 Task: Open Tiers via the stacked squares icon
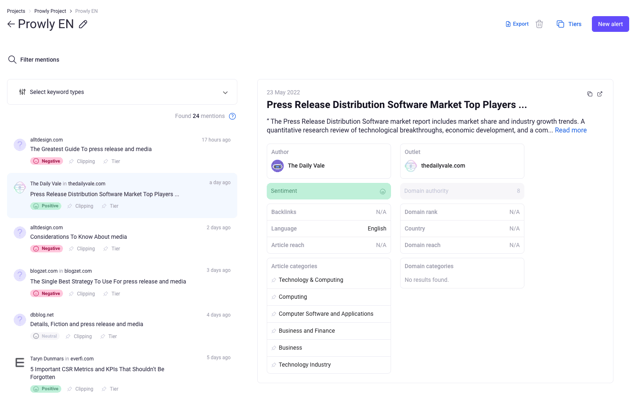pos(560,24)
